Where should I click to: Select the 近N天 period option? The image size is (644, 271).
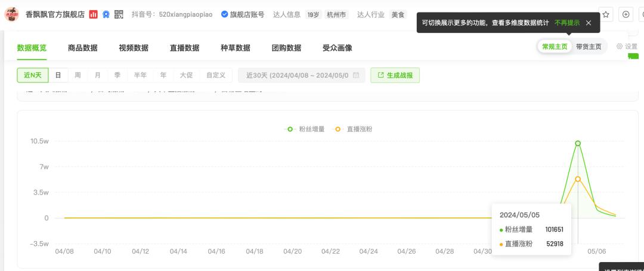(x=33, y=75)
